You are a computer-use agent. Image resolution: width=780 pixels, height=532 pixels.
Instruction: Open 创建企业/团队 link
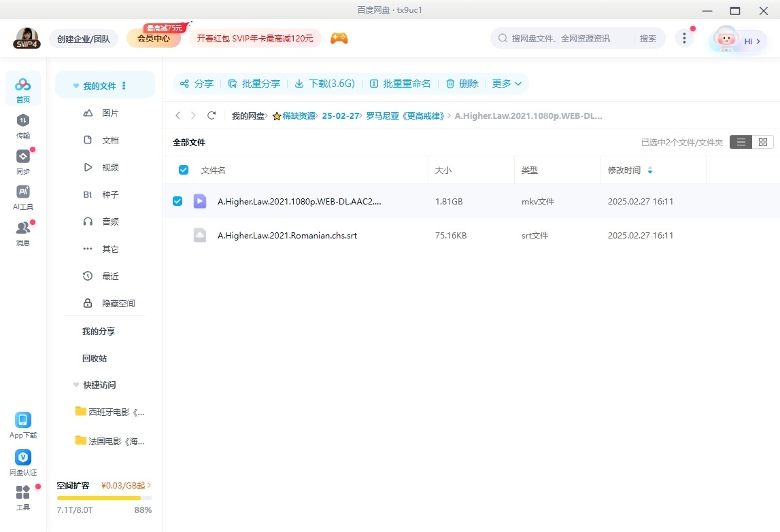click(84, 39)
